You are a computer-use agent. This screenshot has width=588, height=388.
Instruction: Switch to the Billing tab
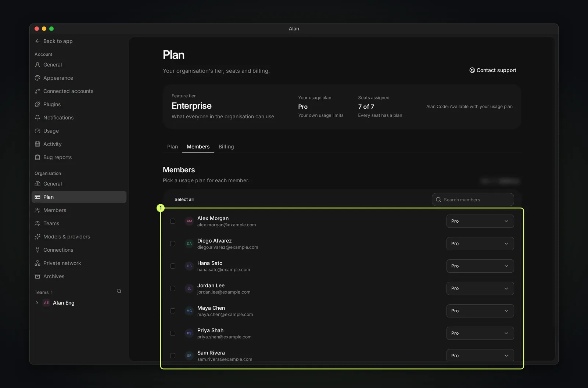[x=226, y=147]
